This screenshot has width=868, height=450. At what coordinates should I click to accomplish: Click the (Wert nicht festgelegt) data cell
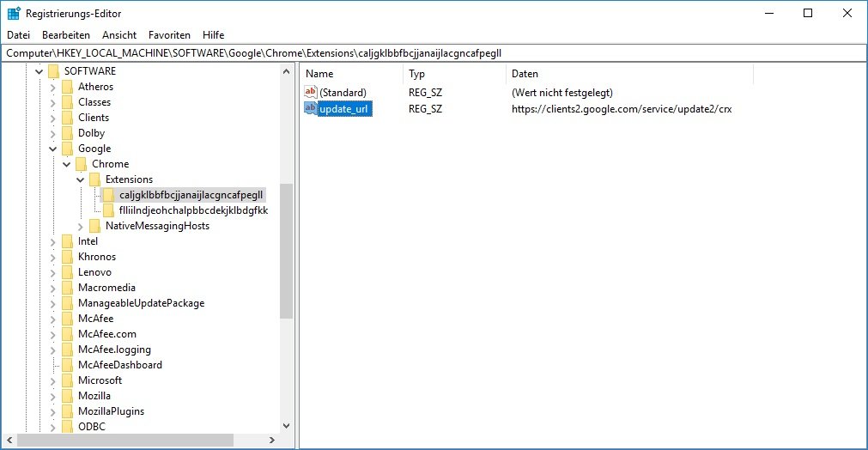coord(561,93)
